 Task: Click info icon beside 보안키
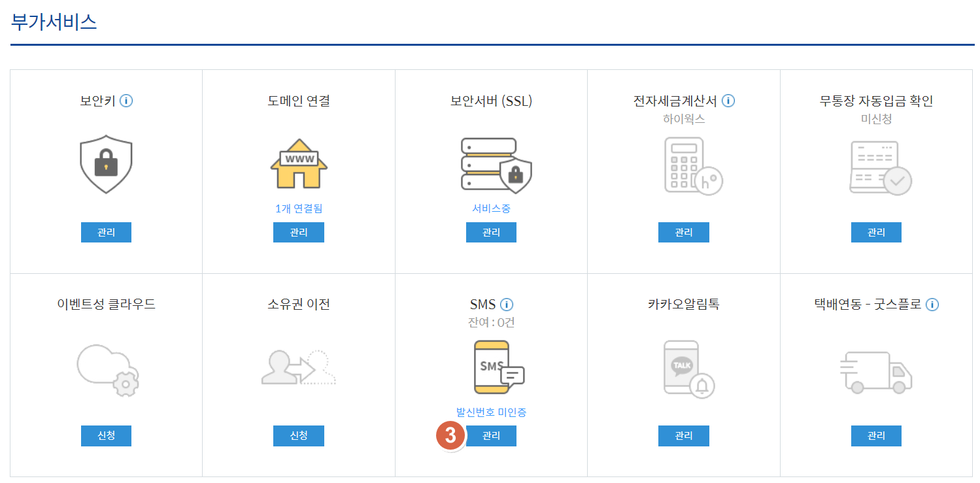[x=126, y=101]
